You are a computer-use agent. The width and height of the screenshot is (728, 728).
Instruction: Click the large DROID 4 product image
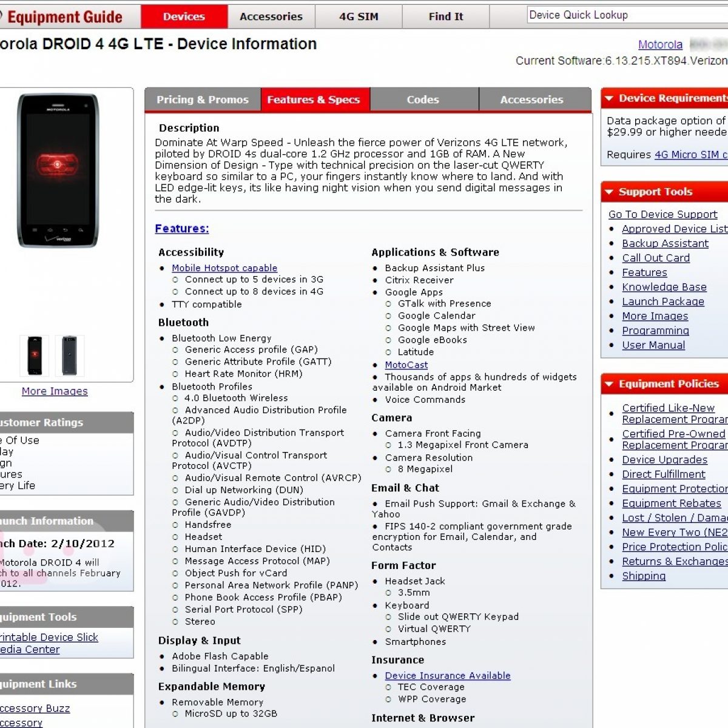tap(58, 170)
